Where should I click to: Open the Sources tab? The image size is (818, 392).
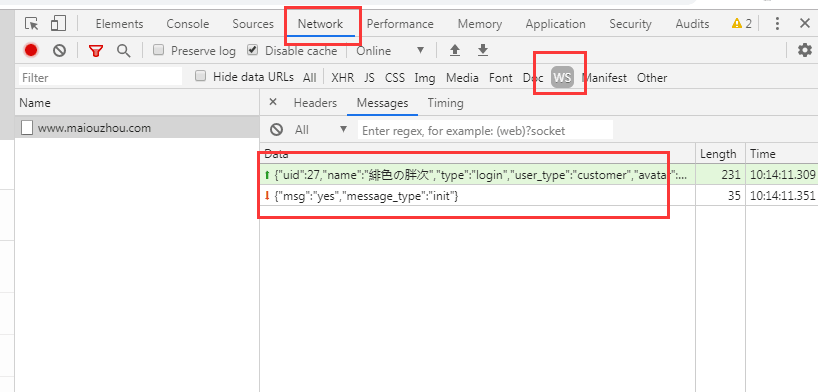coord(253,24)
